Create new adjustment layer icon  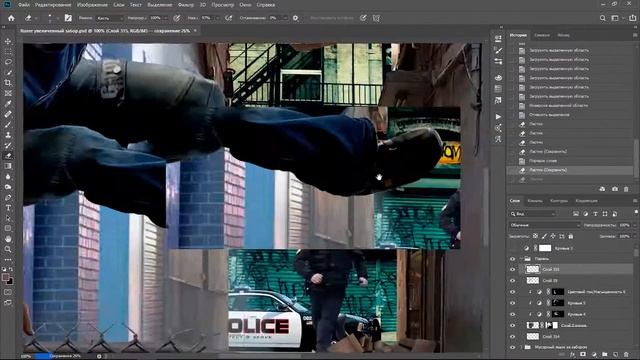coord(594,355)
